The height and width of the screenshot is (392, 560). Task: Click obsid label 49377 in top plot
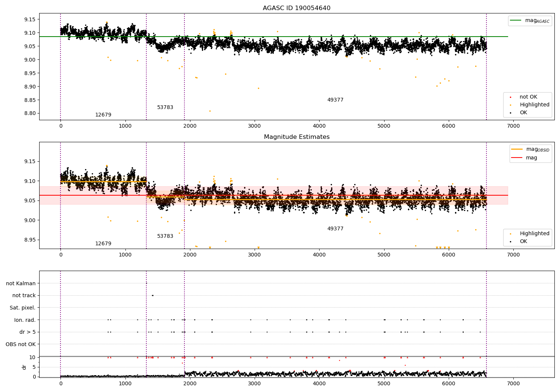point(335,100)
